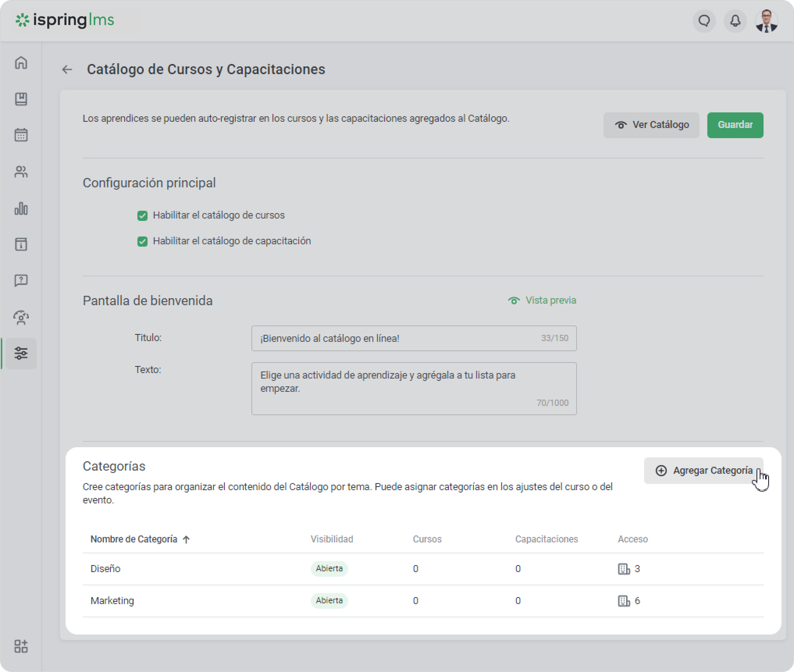The height and width of the screenshot is (672, 794).
Task: Sort by Nombre de Categoría column header
Action: 134,539
